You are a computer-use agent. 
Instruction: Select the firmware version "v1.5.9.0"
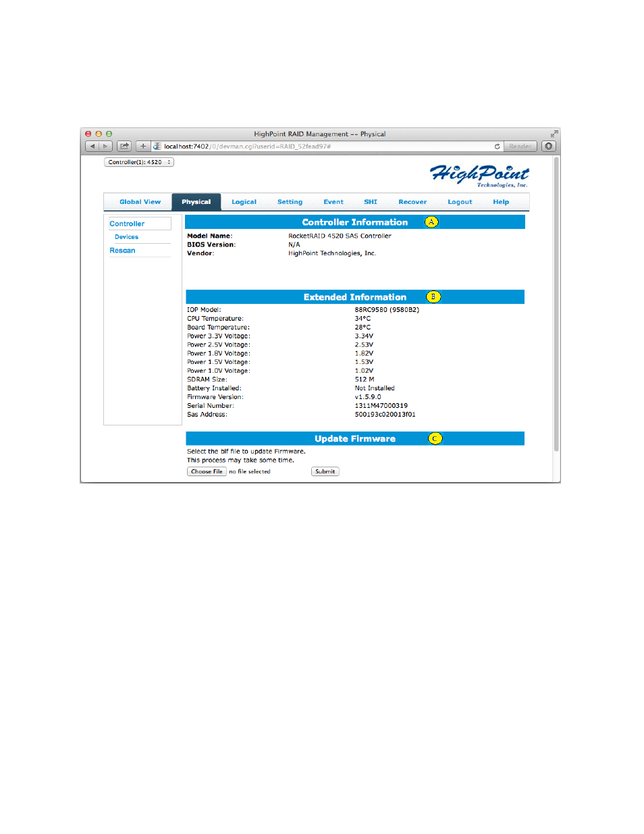click(368, 397)
